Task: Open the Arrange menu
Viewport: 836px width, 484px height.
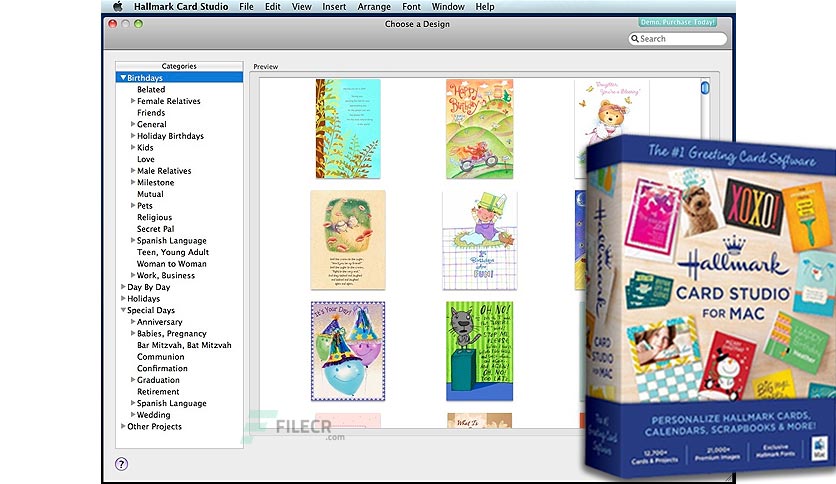Action: pyautogui.click(x=374, y=6)
